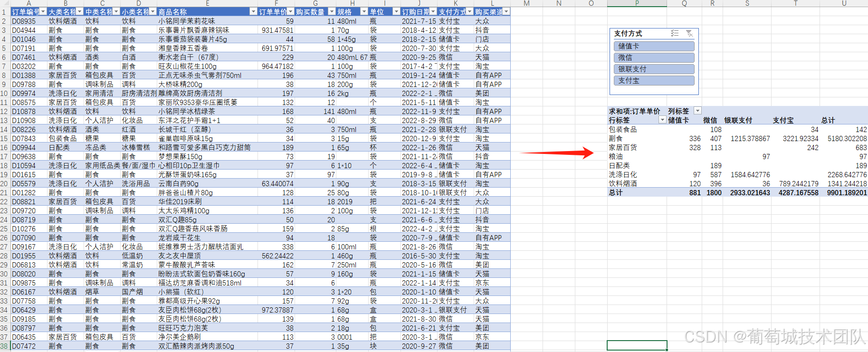Click the price cell 972.37887

point(276,310)
